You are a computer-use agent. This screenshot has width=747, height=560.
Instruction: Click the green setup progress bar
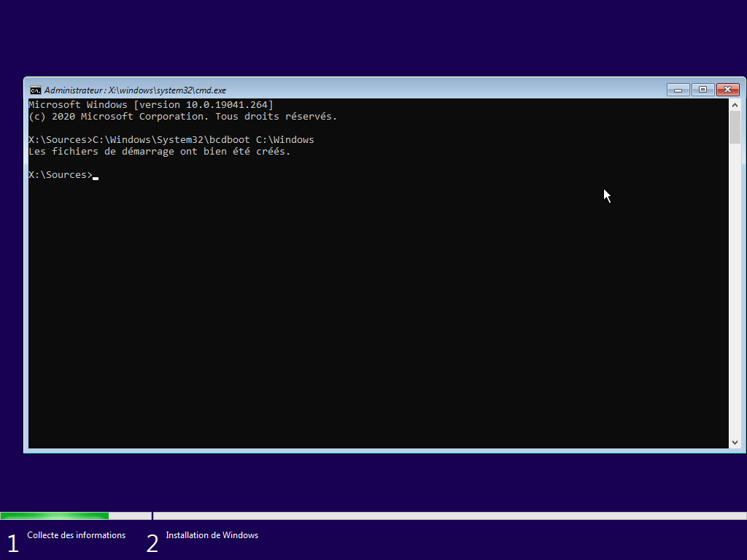click(55, 516)
